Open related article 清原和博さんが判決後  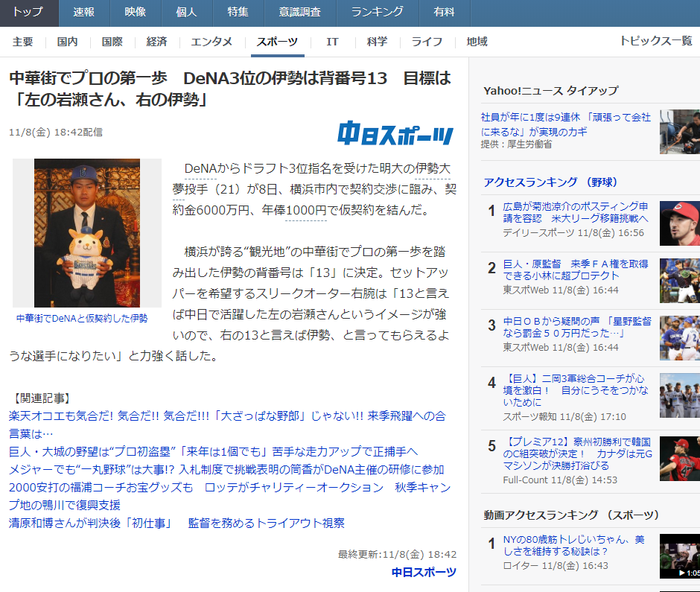[x=176, y=523]
